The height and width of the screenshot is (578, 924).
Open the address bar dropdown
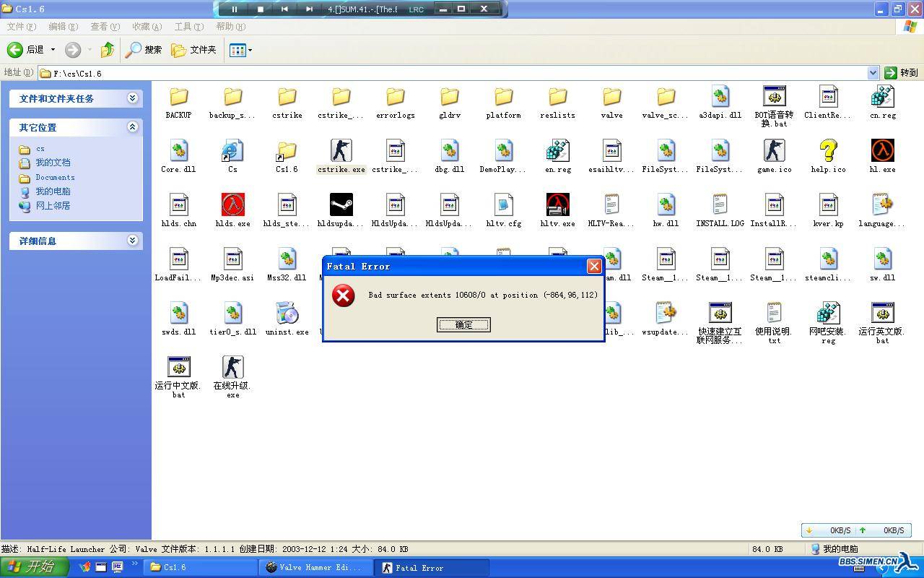click(873, 73)
